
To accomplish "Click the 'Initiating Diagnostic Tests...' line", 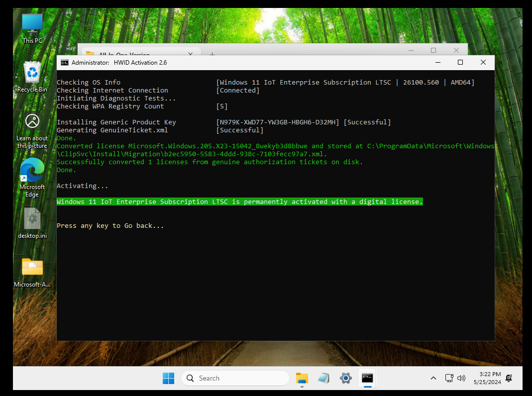I will [x=116, y=99].
